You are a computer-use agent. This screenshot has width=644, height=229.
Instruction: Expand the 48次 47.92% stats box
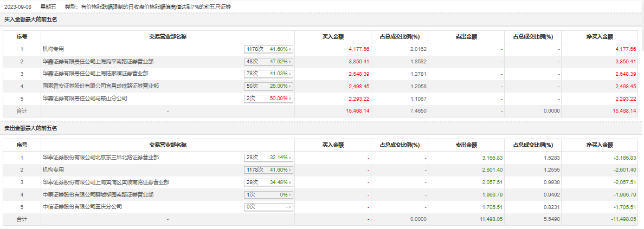268,62
